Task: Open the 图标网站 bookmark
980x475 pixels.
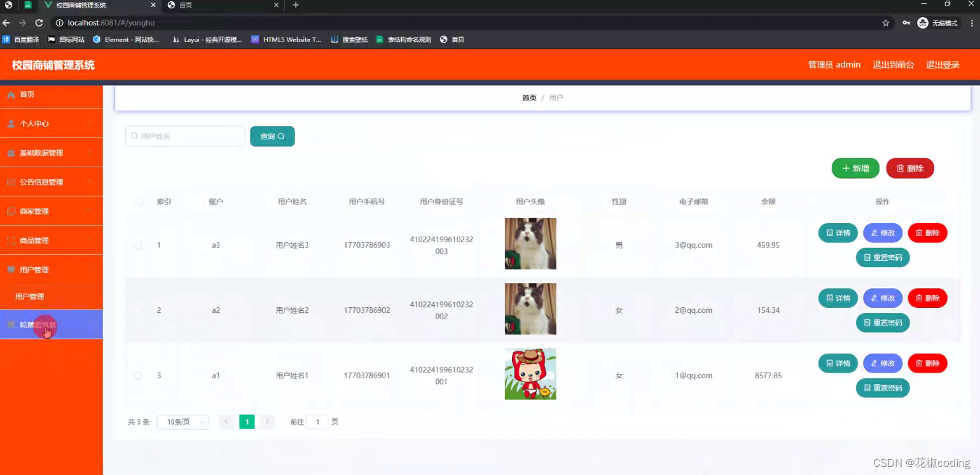Action: (66, 39)
